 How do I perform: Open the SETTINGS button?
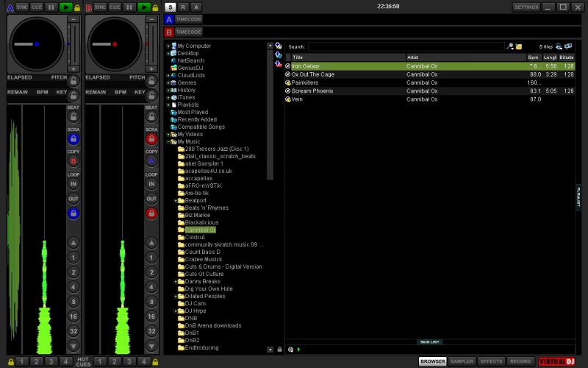tap(526, 7)
